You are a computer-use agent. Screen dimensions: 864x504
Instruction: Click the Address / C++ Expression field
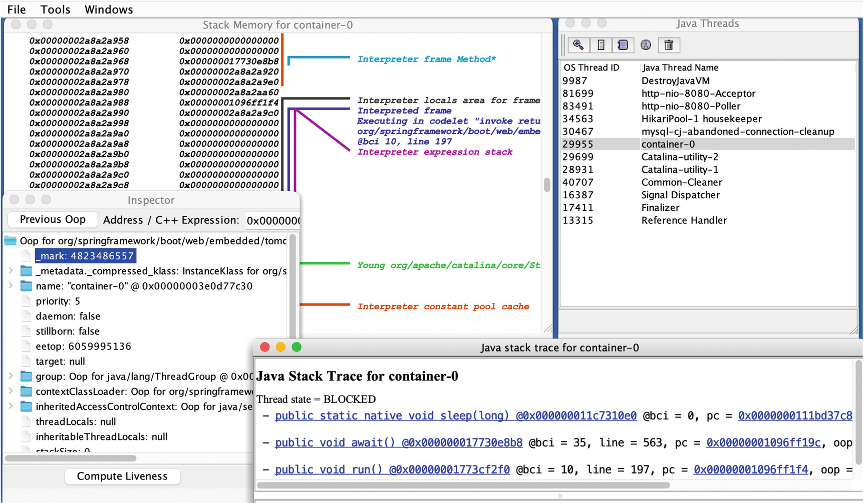(272, 221)
